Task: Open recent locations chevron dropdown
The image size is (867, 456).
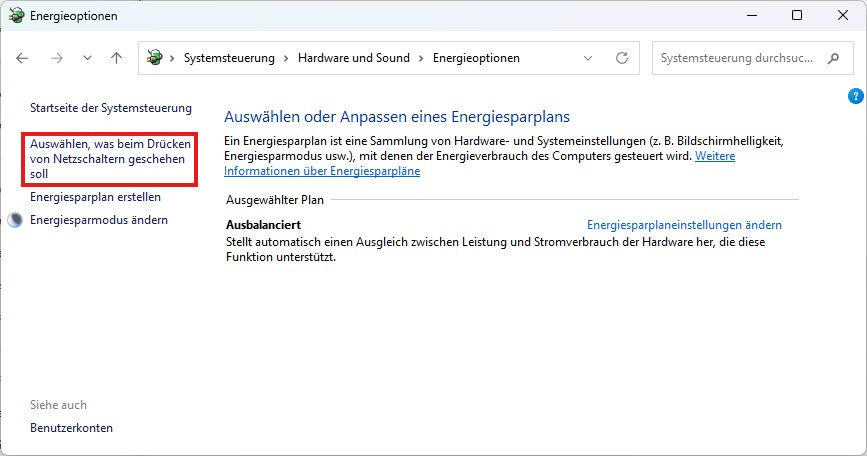Action: (x=87, y=58)
